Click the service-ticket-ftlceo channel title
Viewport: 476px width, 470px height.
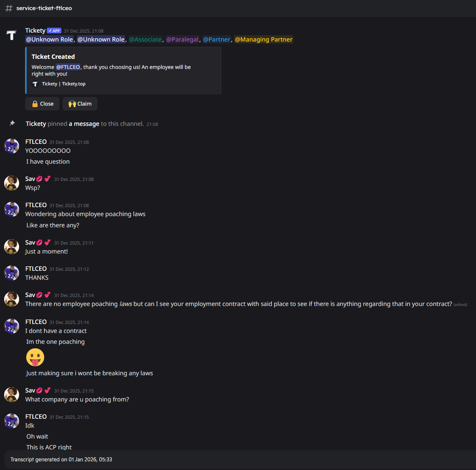click(44, 8)
